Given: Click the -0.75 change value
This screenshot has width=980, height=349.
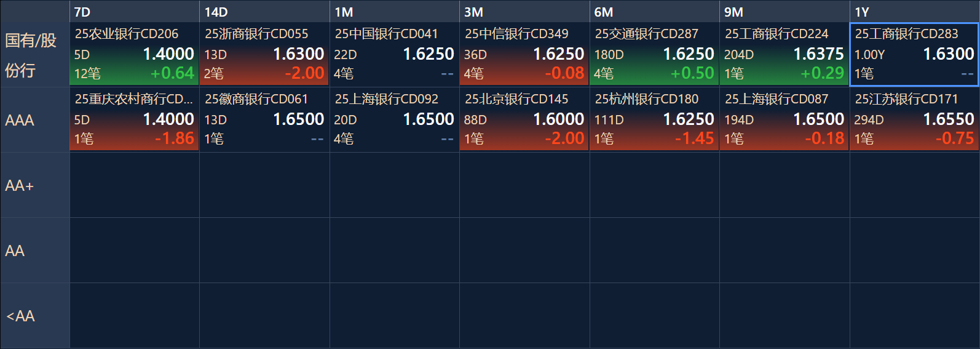Looking at the screenshot, I should [955, 138].
